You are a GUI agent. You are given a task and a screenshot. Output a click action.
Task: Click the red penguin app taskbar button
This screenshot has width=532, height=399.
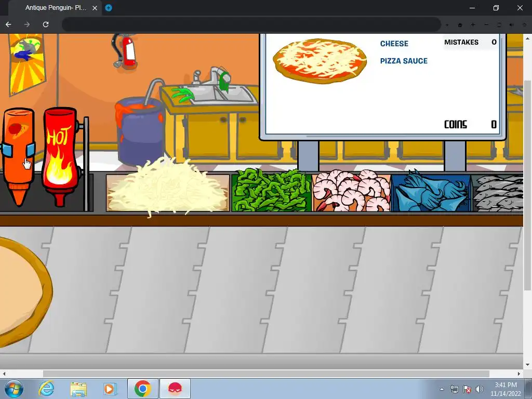175,389
